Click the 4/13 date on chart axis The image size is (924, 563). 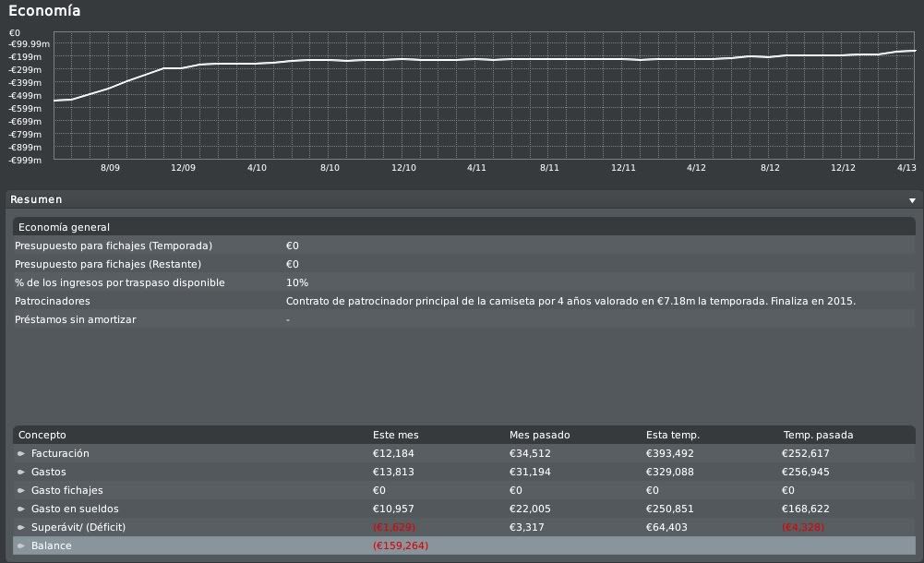(906, 168)
